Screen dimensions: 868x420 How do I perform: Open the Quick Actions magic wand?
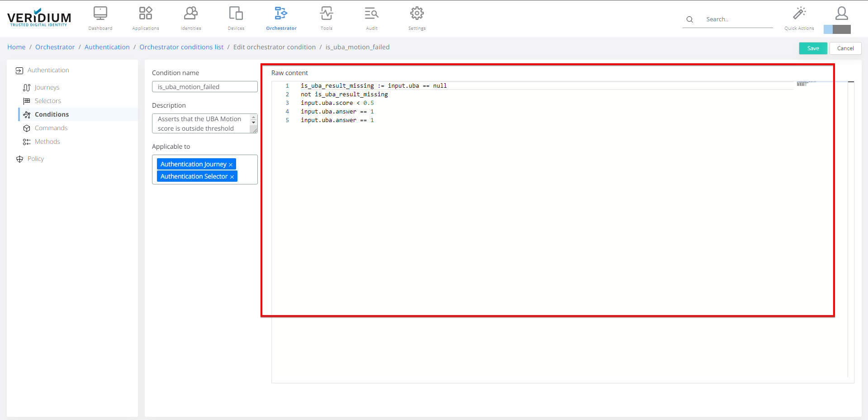pos(799,14)
